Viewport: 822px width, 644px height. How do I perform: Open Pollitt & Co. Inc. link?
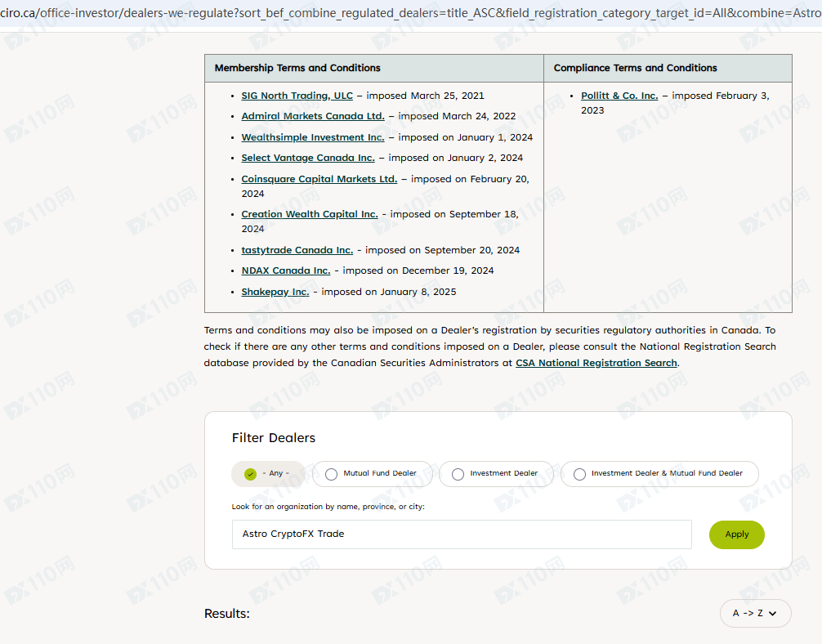coord(619,96)
